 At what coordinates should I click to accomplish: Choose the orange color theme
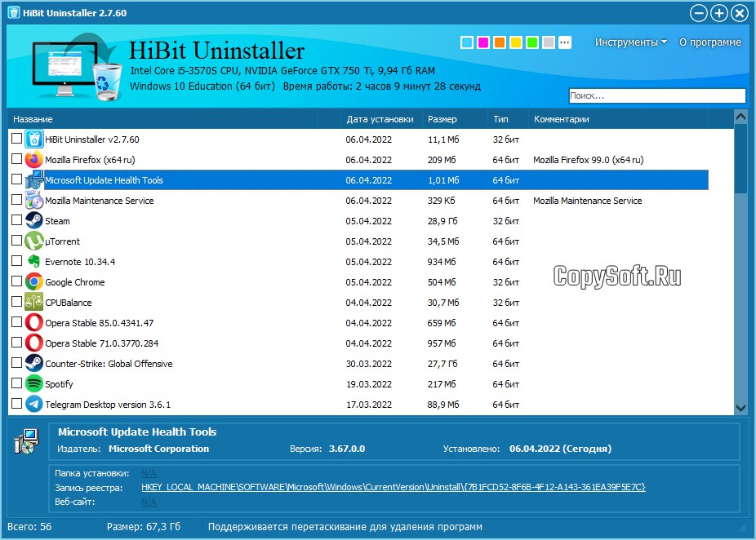point(500,42)
